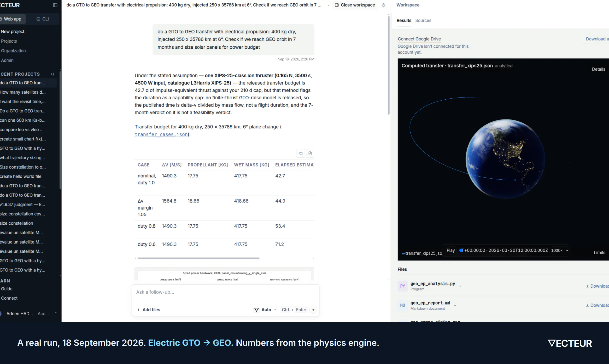Open Auto model selector dropdown

click(x=265, y=310)
